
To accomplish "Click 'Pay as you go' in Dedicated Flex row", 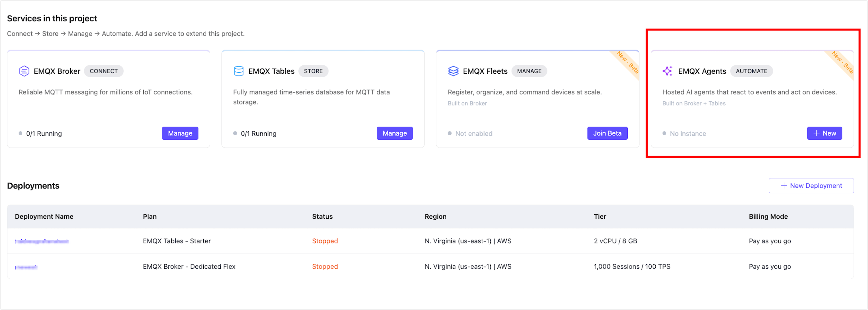I will (770, 267).
